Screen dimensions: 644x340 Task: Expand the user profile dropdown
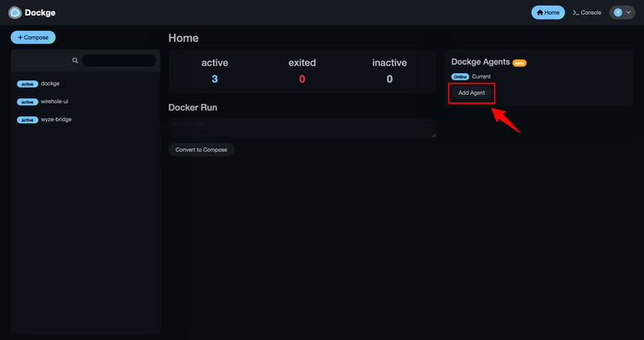622,13
